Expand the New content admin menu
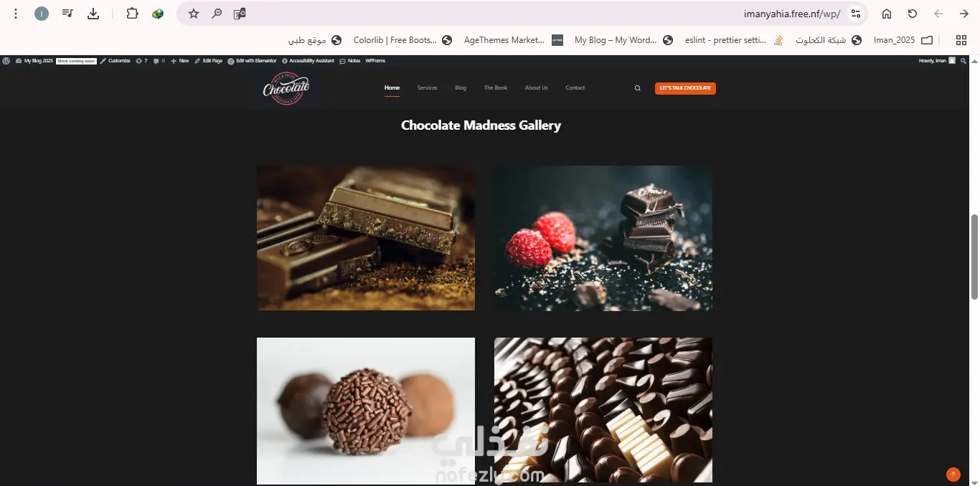 tap(180, 61)
